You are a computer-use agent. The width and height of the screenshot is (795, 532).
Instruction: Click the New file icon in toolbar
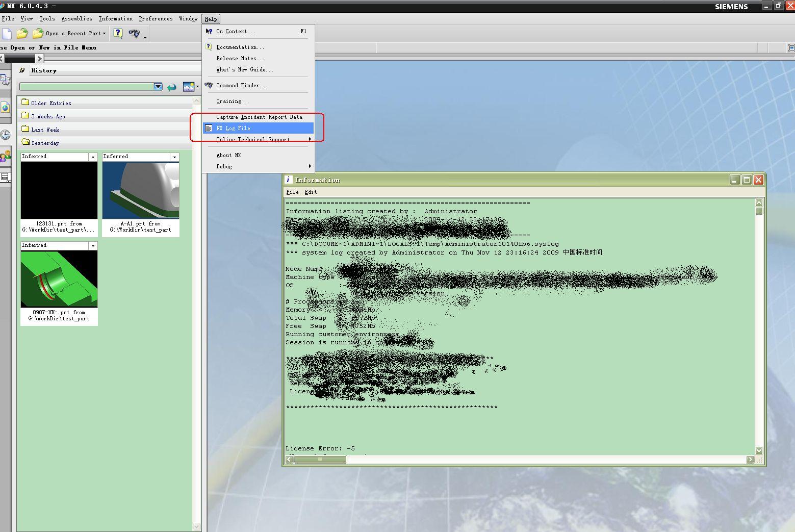click(x=7, y=34)
